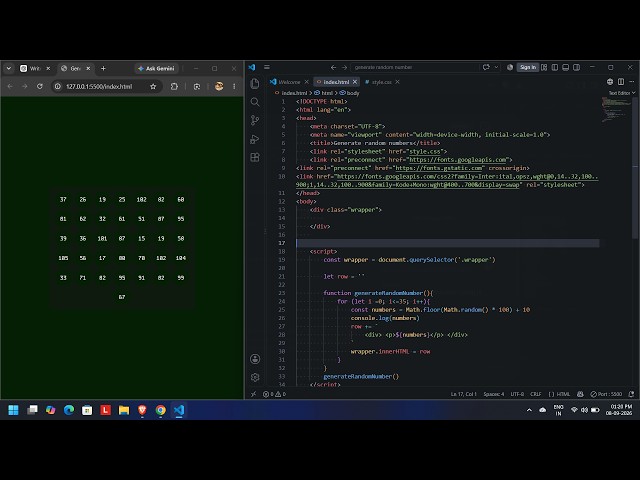Open the VS Code hamburger application menu
Image resolution: width=640 pixels, height=480 pixels.
267,67
